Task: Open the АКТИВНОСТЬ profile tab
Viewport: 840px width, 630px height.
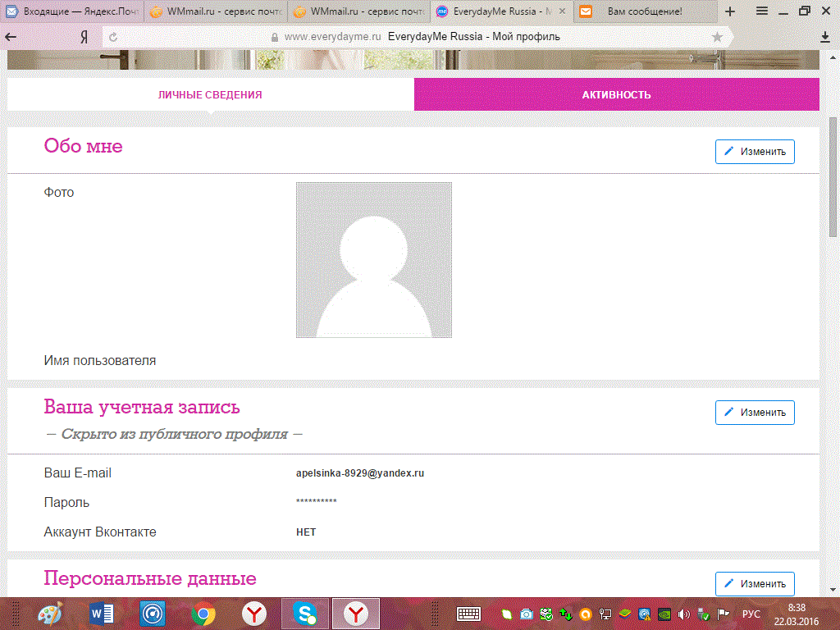Action: tap(617, 95)
